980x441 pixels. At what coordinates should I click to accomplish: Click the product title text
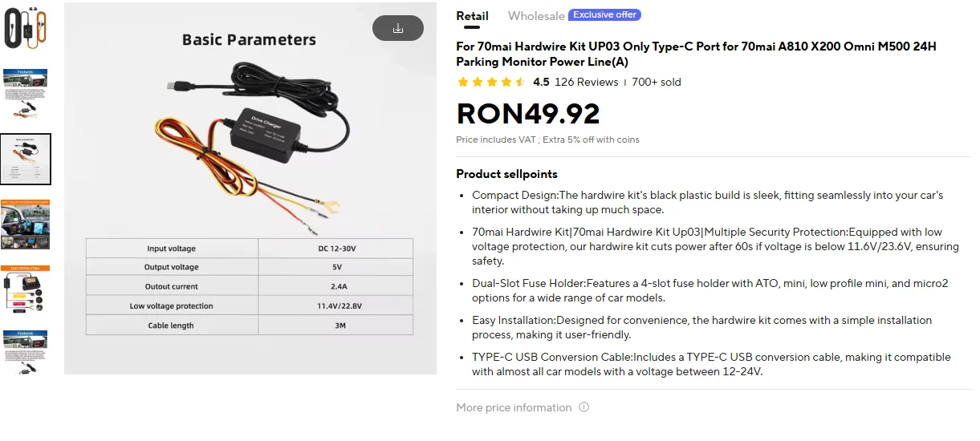(696, 54)
